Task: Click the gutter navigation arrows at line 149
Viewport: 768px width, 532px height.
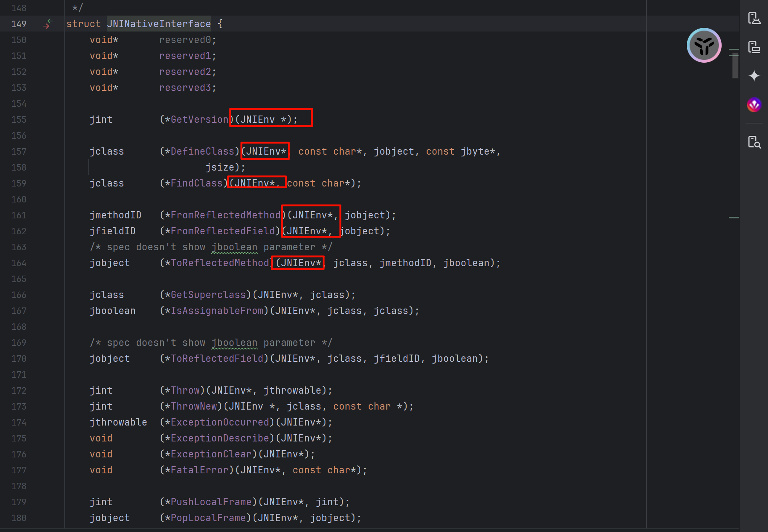Action: click(x=48, y=24)
